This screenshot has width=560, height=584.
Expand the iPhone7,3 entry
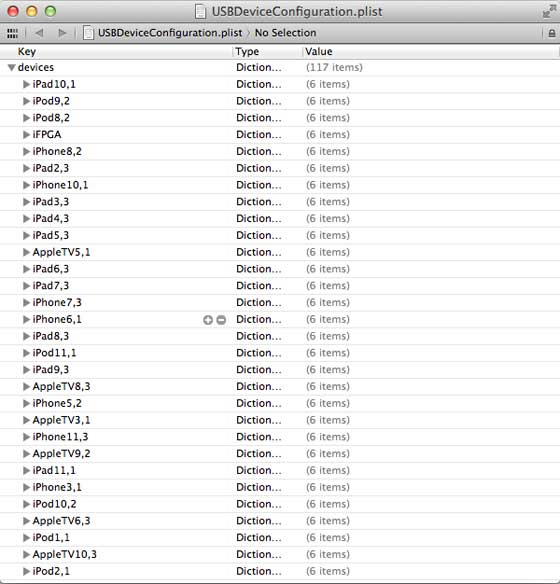tap(26, 302)
